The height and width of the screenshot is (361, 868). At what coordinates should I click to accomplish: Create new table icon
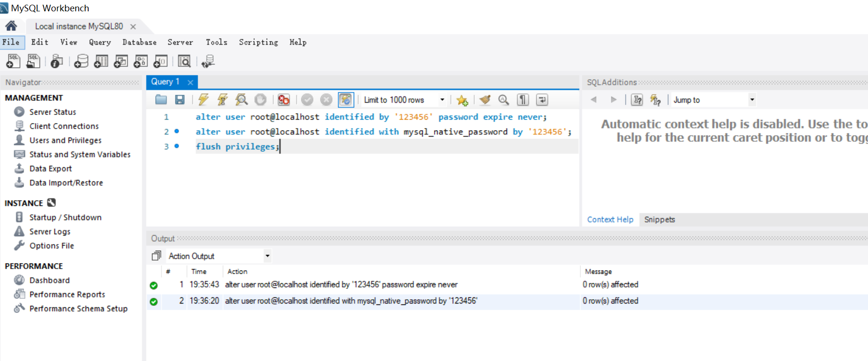coord(101,61)
